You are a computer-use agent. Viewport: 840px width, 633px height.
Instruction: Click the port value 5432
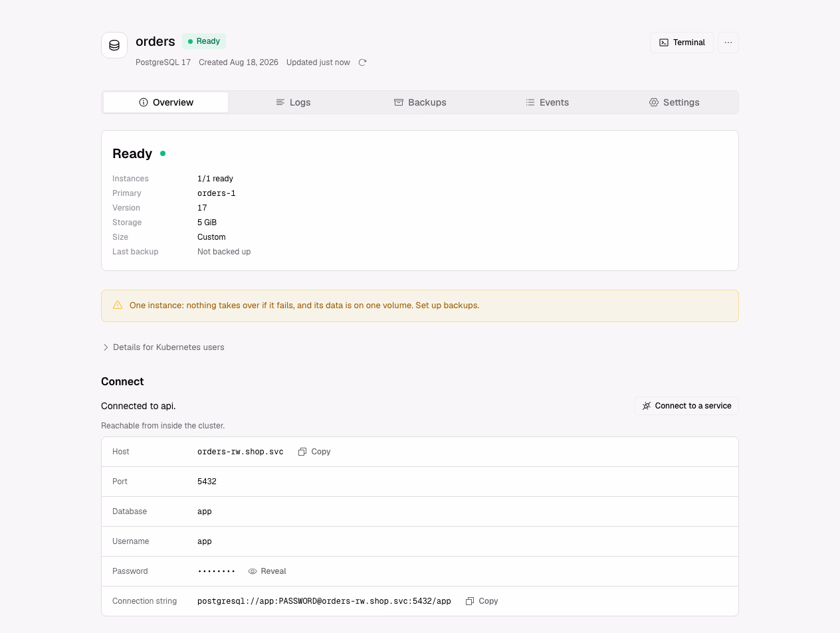point(207,482)
